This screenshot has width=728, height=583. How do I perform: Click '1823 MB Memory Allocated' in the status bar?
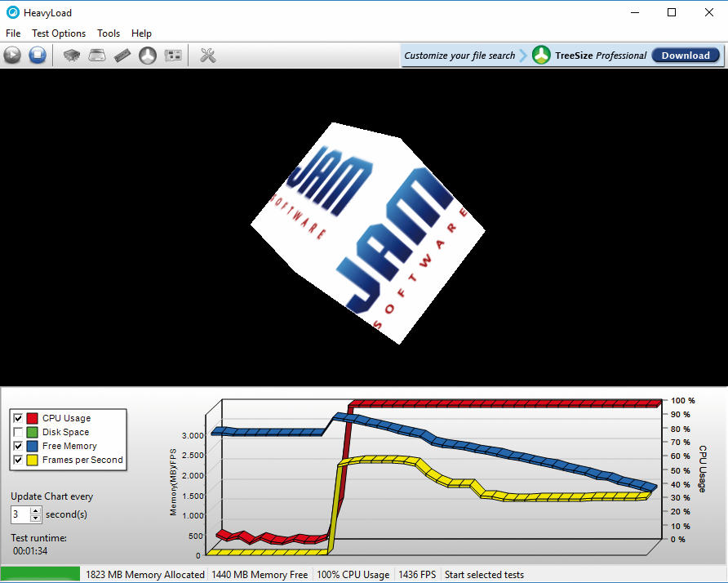[x=144, y=575]
